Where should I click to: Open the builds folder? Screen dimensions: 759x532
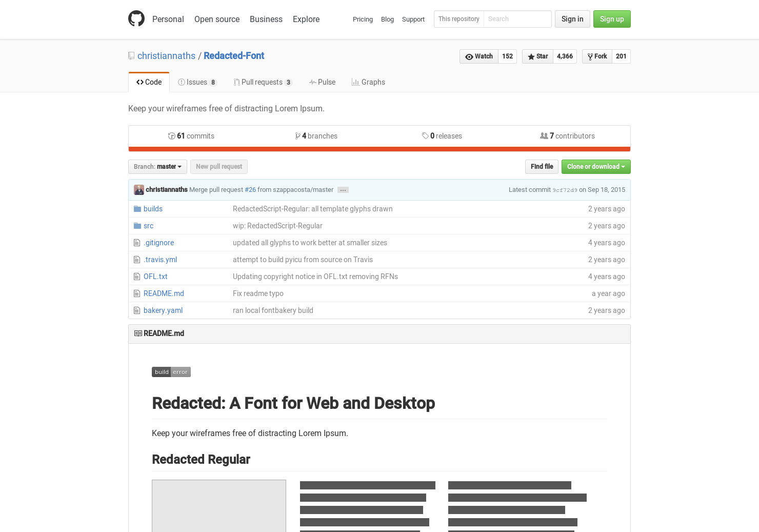[153, 209]
